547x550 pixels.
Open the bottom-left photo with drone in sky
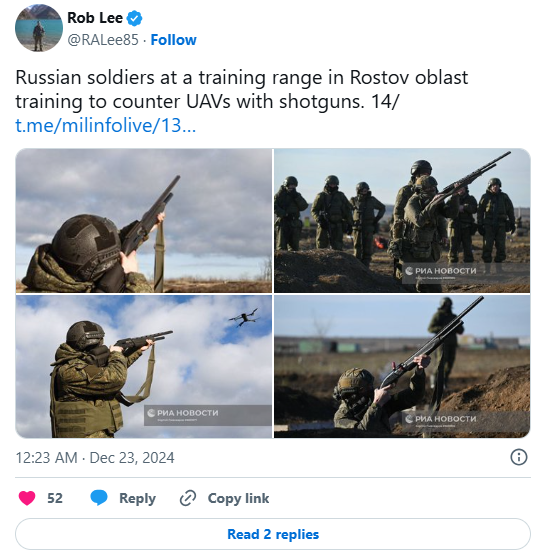tap(144, 367)
